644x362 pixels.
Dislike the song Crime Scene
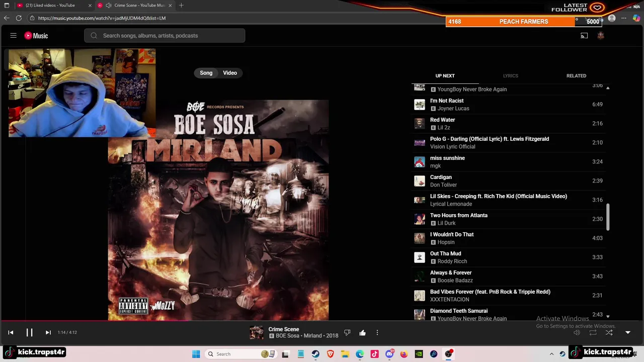point(347,332)
